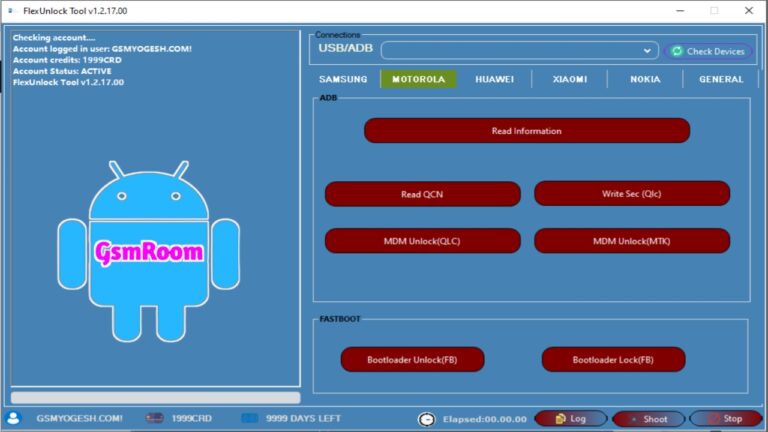Click inside the USB/ADB connection combo box
The height and width of the screenshot is (432, 768).
pyautogui.click(x=519, y=50)
